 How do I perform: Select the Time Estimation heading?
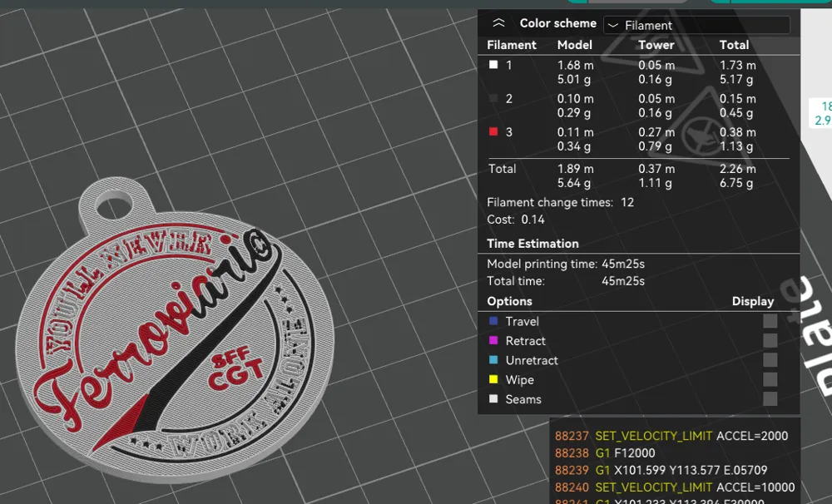pos(532,244)
